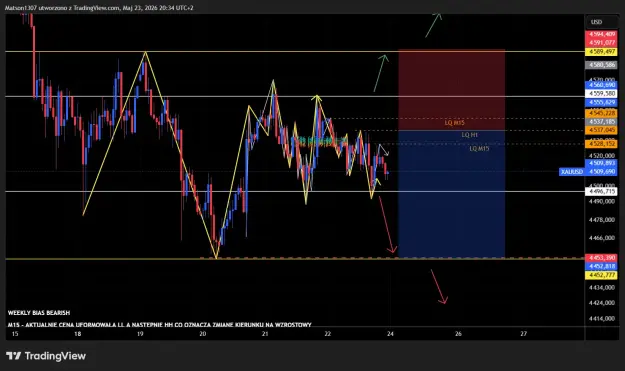Select the M15 - AKTUALNIE CENA text note

[x=159, y=325]
